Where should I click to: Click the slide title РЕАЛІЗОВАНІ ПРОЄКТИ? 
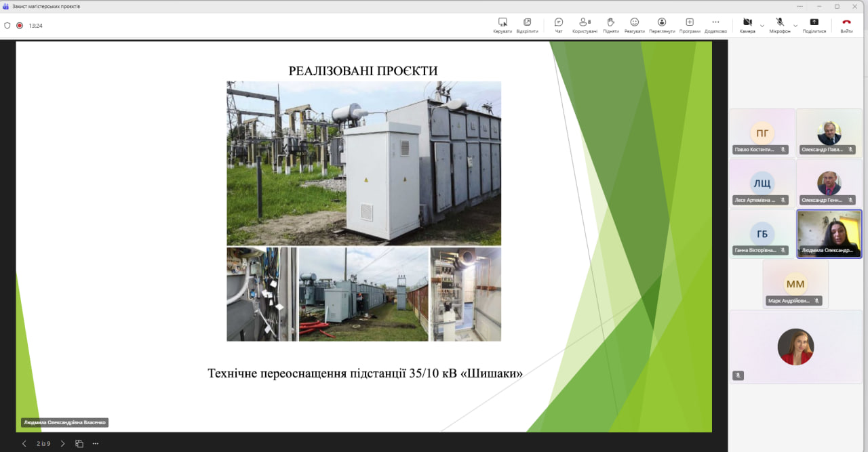pos(363,70)
